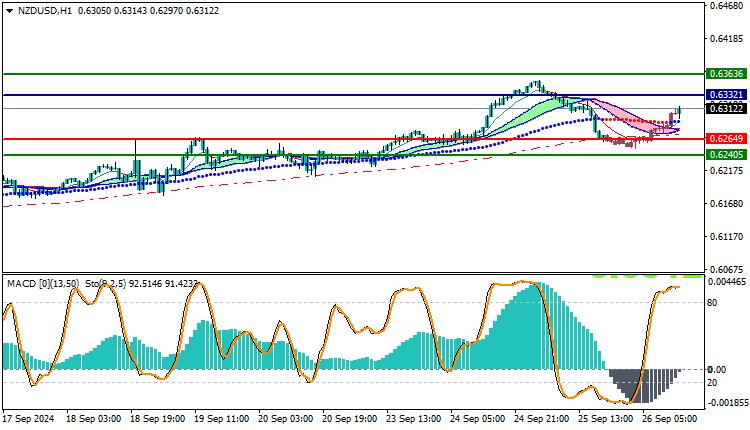Select the 19 Sep 11:00 time label
The height and width of the screenshot is (430, 750).
pos(221,419)
